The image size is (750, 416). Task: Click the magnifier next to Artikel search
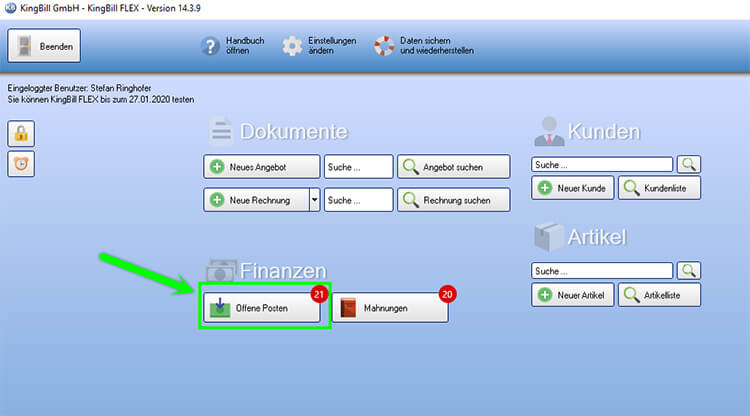689,271
